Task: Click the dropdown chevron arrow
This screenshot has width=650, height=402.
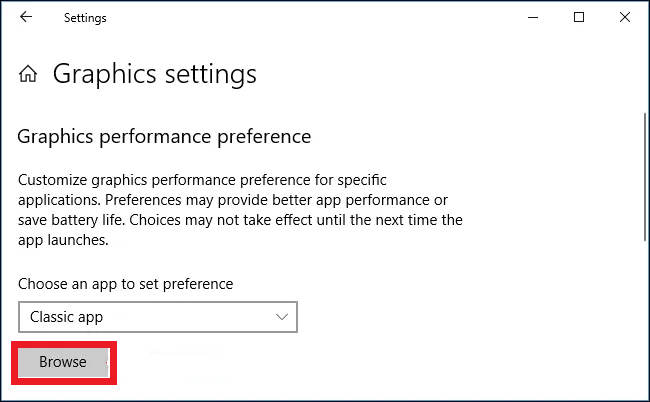Action: [280, 317]
